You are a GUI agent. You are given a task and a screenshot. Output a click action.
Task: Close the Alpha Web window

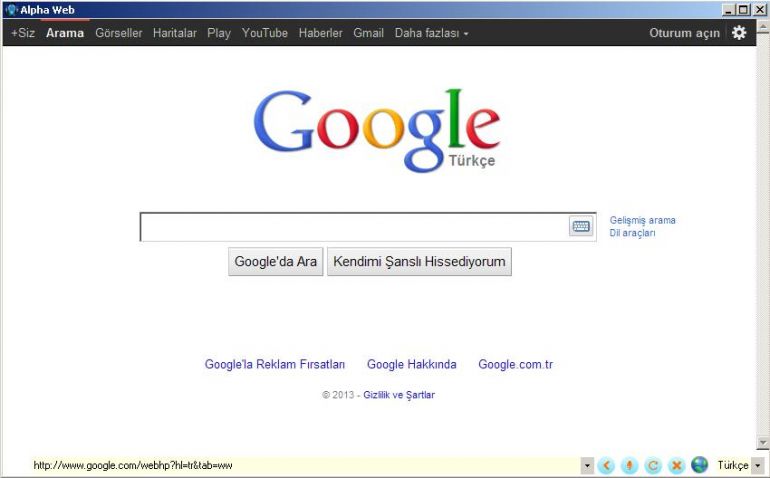(x=760, y=10)
